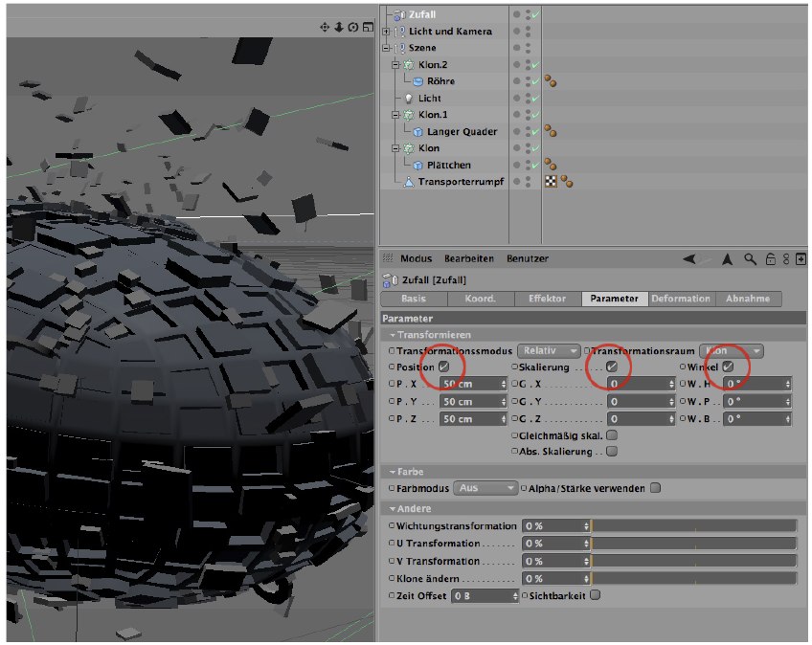Switch to the Abnahme tab

click(x=748, y=299)
